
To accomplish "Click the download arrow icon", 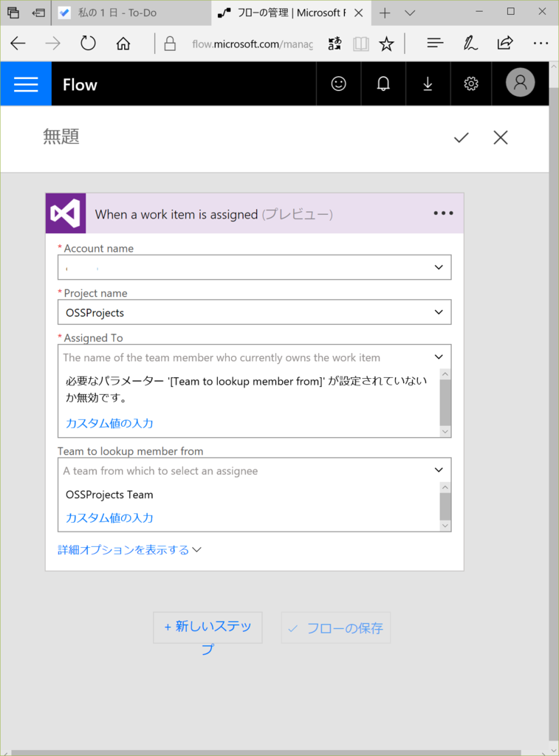I will [x=428, y=84].
